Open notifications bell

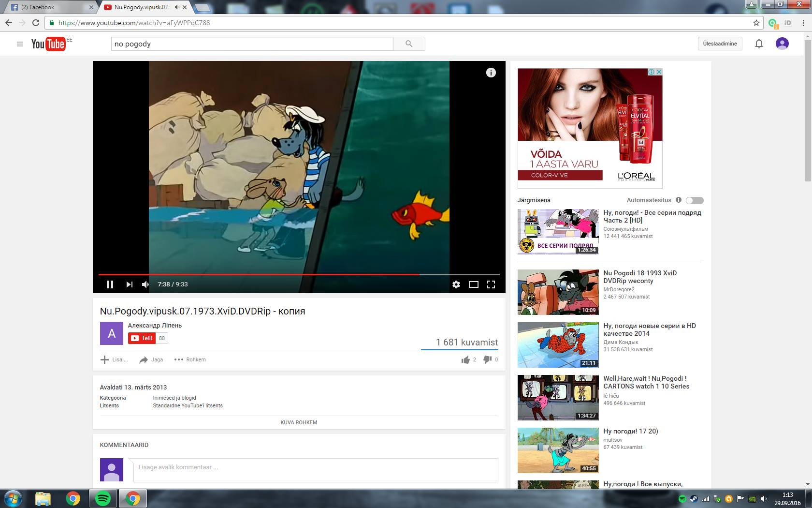759,44
